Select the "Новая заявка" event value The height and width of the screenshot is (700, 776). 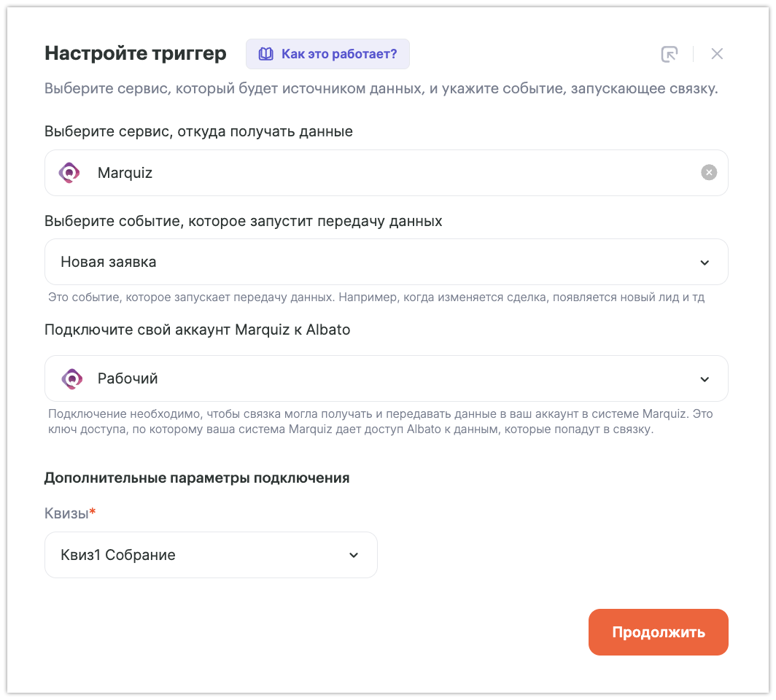[x=109, y=262]
